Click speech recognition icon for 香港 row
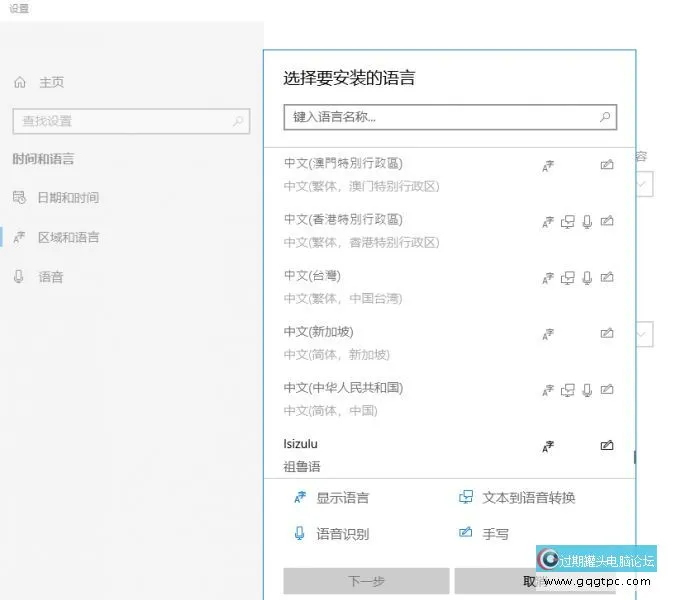Screen dimensions: 681x600 click(x=587, y=222)
